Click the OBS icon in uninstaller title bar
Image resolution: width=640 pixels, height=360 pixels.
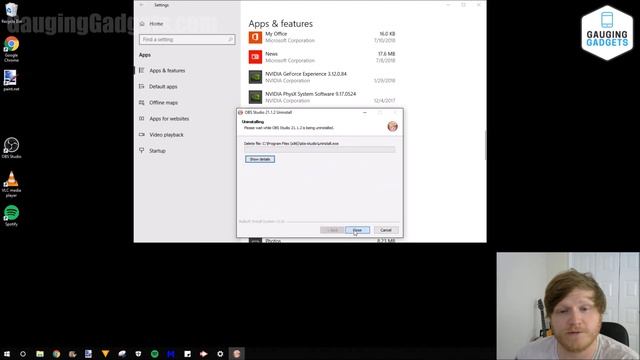pyautogui.click(x=240, y=112)
